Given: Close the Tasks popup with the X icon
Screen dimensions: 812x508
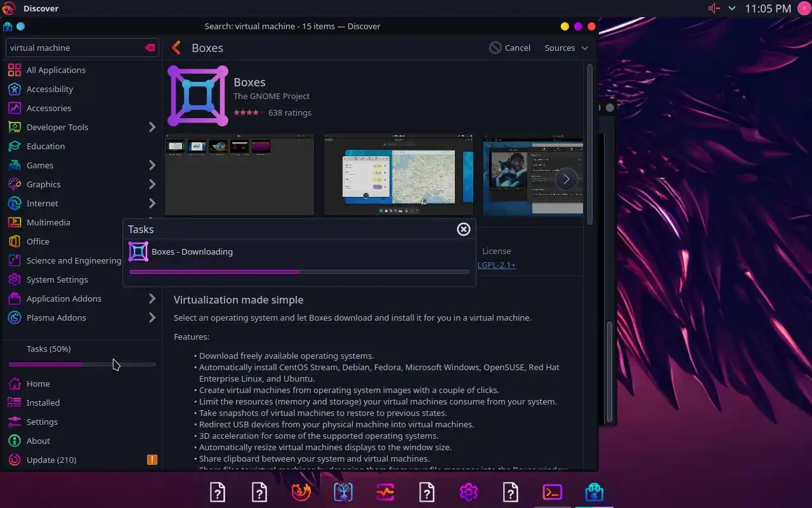Looking at the screenshot, I should 464,229.
